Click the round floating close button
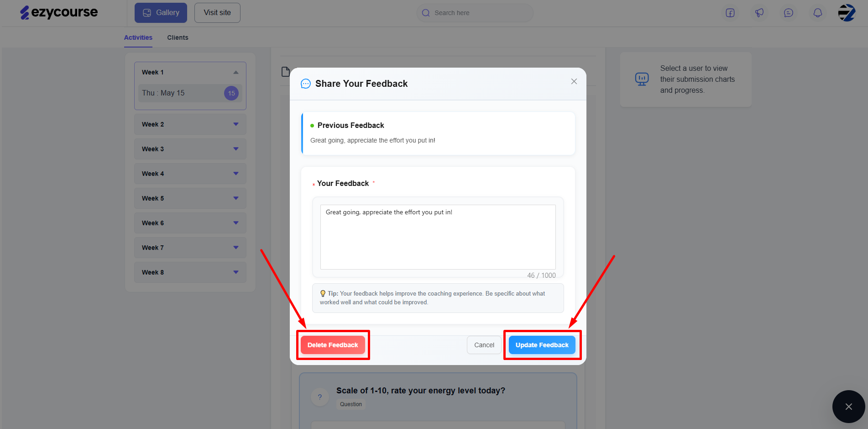This screenshot has height=429, width=868. coord(849,407)
